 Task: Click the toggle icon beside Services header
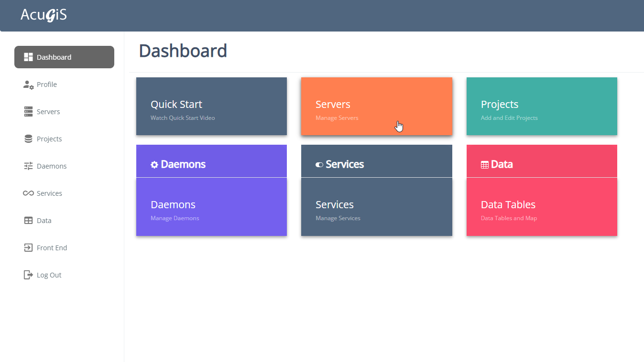point(319,165)
